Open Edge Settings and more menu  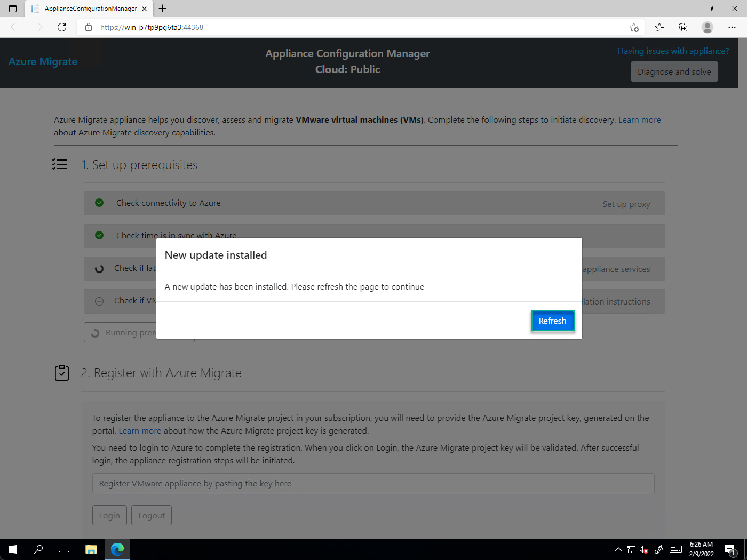click(x=732, y=27)
